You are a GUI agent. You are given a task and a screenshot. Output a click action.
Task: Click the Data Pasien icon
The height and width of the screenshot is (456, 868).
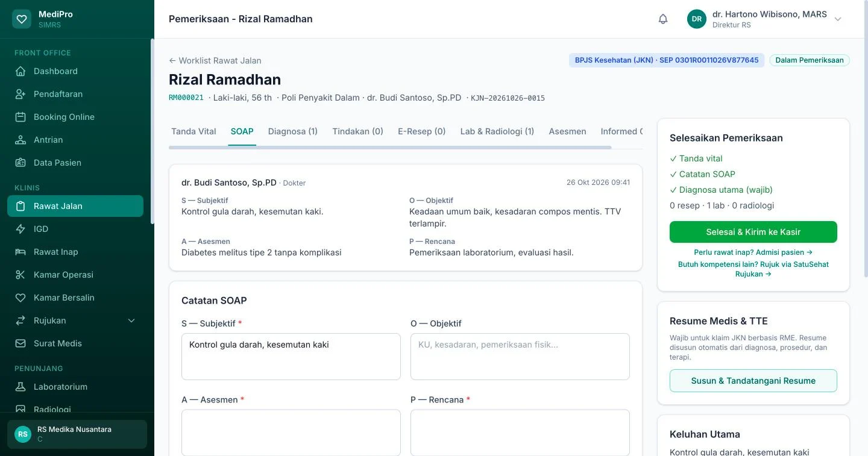pos(20,163)
